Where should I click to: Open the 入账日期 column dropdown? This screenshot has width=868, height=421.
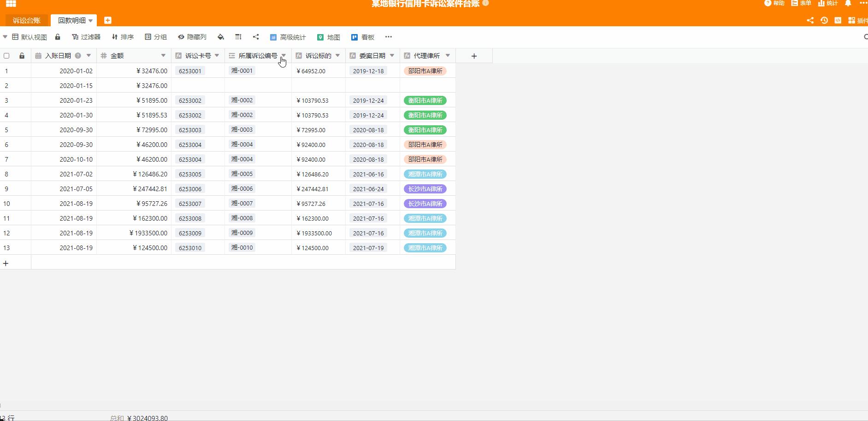click(89, 56)
